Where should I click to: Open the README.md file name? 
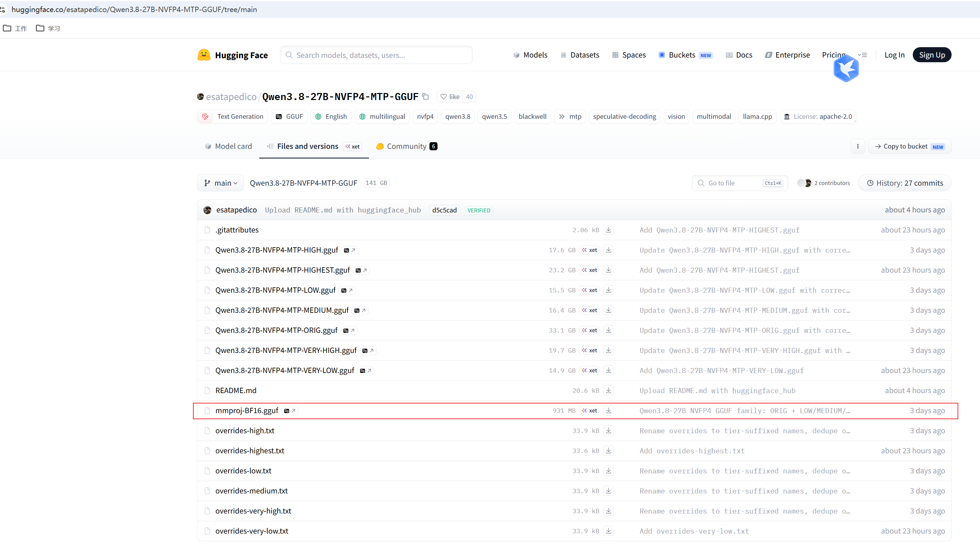(236, 390)
